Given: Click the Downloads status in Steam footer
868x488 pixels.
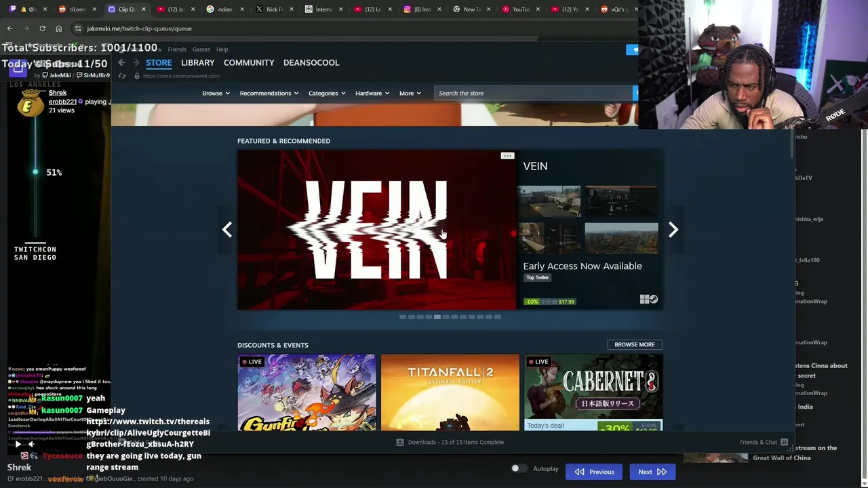Looking at the screenshot, I should (x=456, y=442).
